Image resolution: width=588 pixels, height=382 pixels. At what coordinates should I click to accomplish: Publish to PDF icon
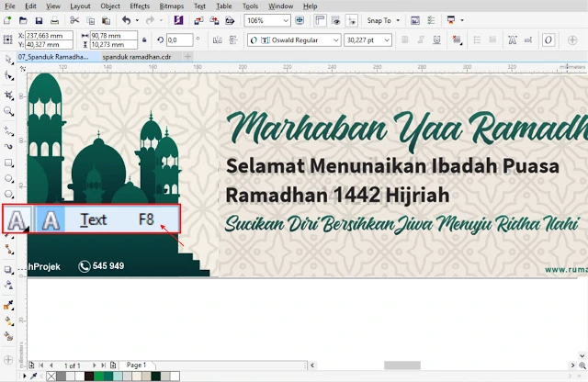(230, 20)
